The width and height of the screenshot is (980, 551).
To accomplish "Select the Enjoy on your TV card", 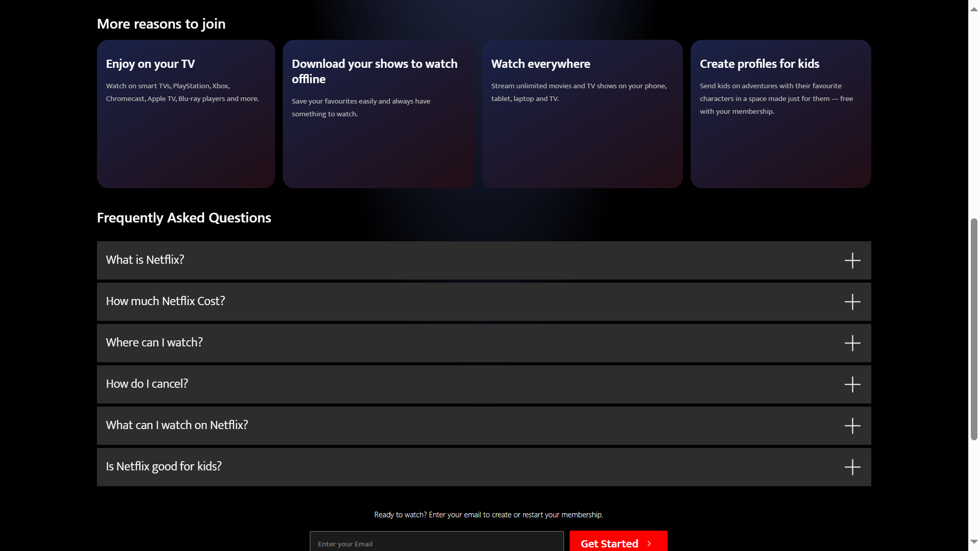I will point(186,114).
